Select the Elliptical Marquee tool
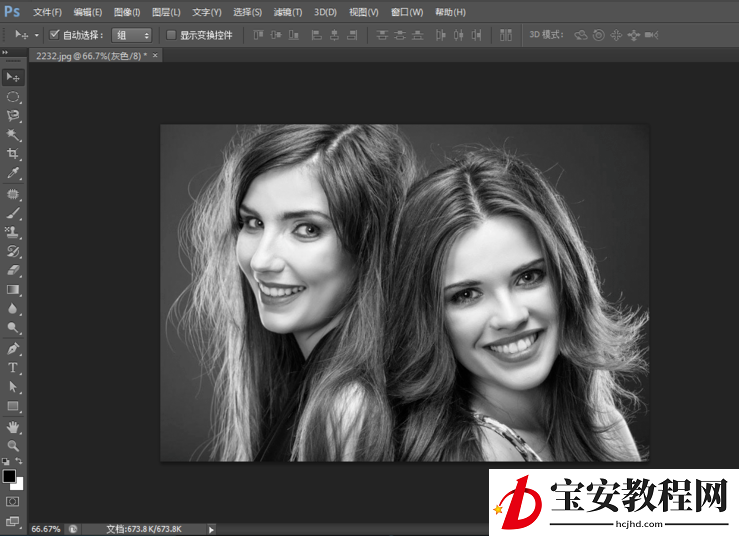The width and height of the screenshot is (739, 536). click(x=13, y=97)
